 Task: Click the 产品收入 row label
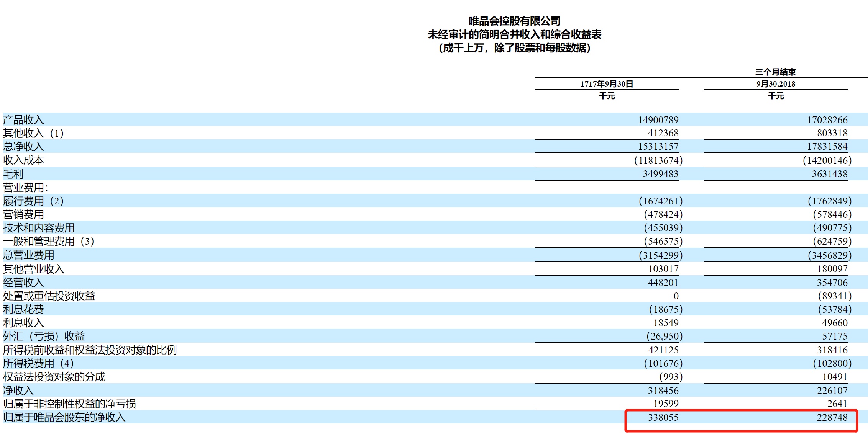23,120
